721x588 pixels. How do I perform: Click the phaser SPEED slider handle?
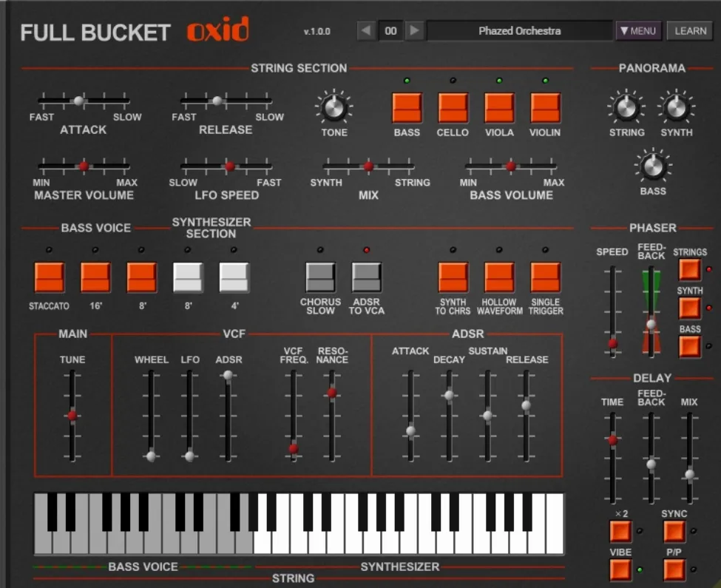pos(612,343)
